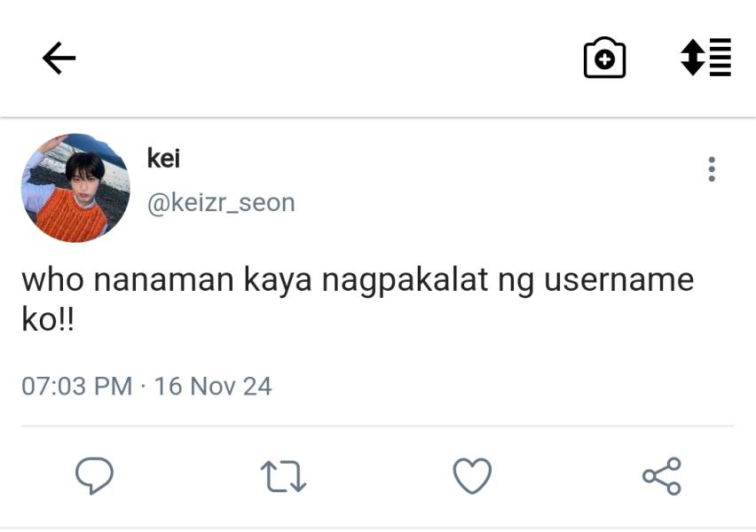756x532 pixels.
Task: Like the tweet with the heart
Action: (472, 476)
